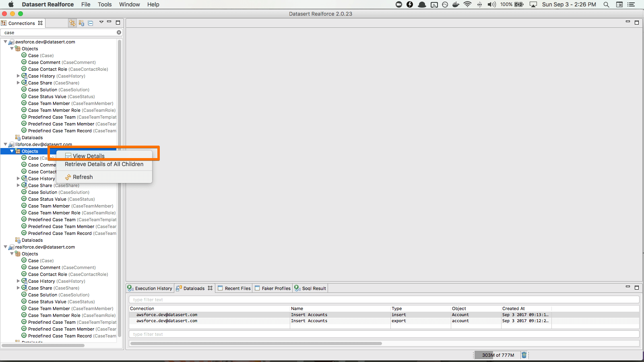Click the awsforce.dev connection database icon
The width and height of the screenshot is (644, 362).
click(11, 42)
